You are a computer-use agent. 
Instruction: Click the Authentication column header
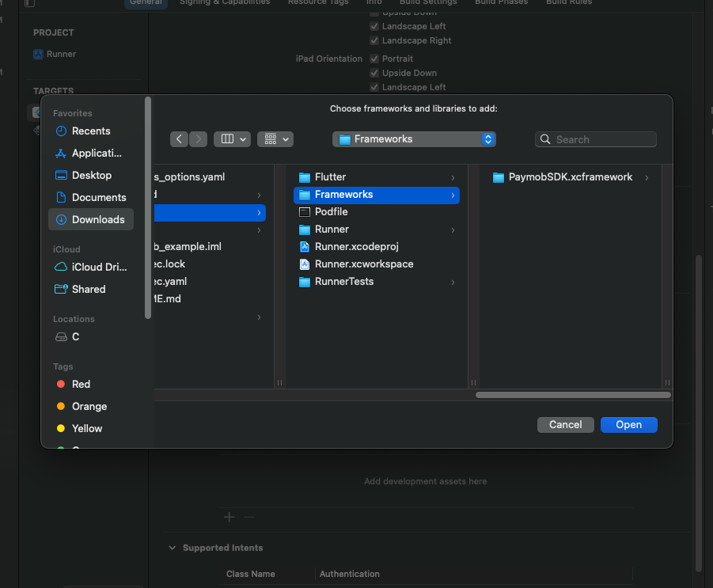coord(349,574)
